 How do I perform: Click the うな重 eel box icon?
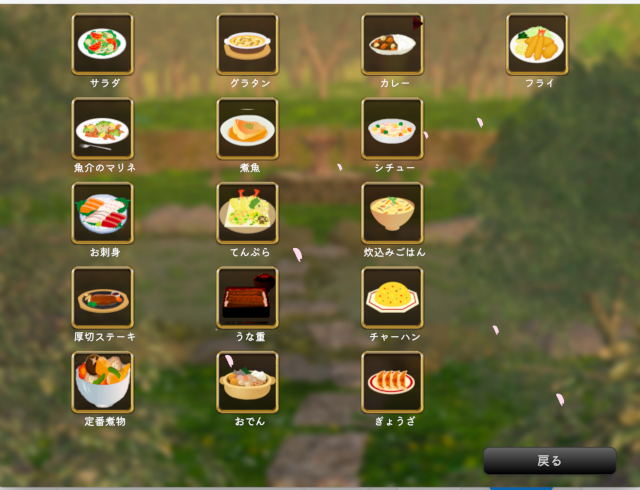[x=247, y=298]
